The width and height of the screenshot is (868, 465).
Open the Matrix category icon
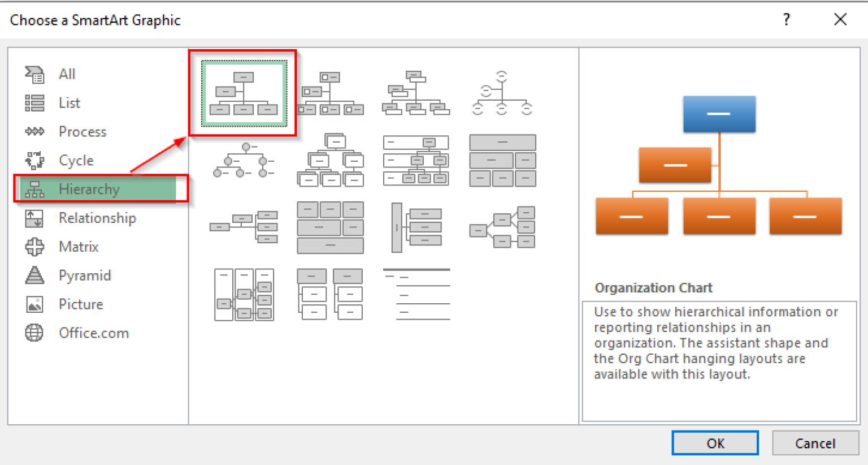(34, 247)
